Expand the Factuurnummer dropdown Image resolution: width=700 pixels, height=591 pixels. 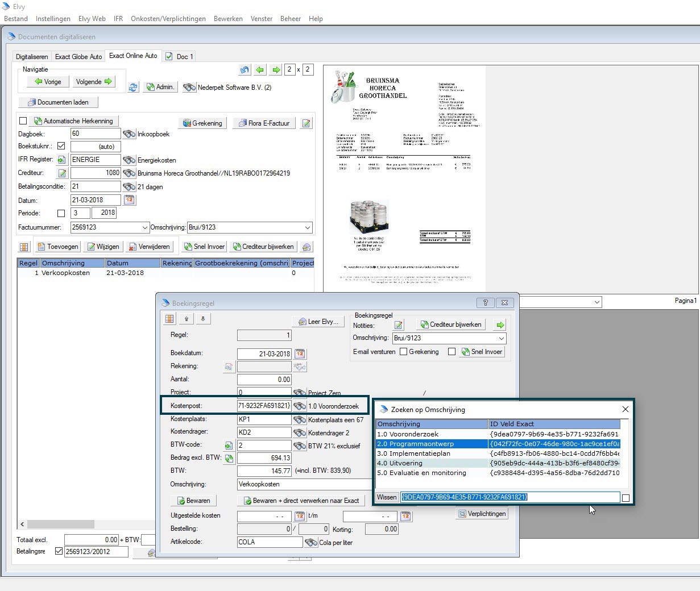pos(144,227)
